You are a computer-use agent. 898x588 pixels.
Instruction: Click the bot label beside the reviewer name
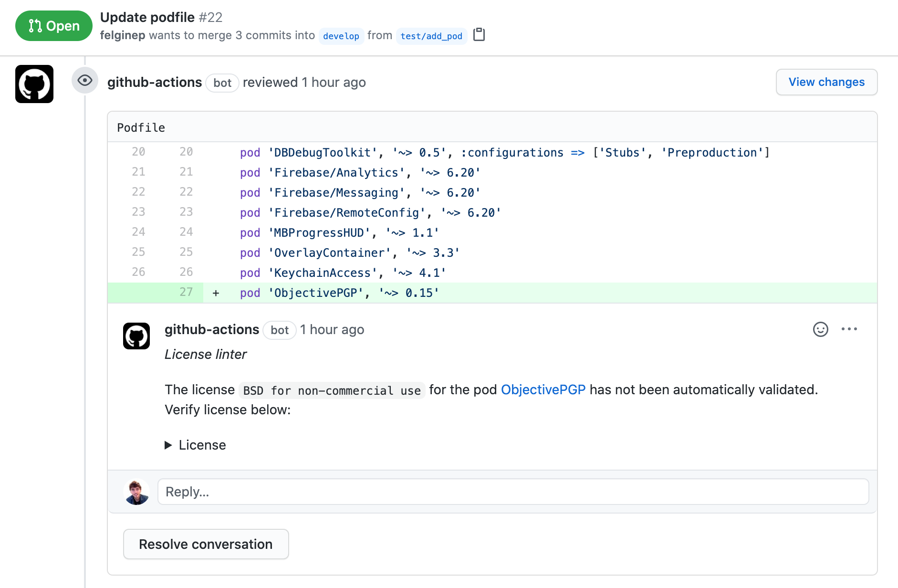[222, 83]
